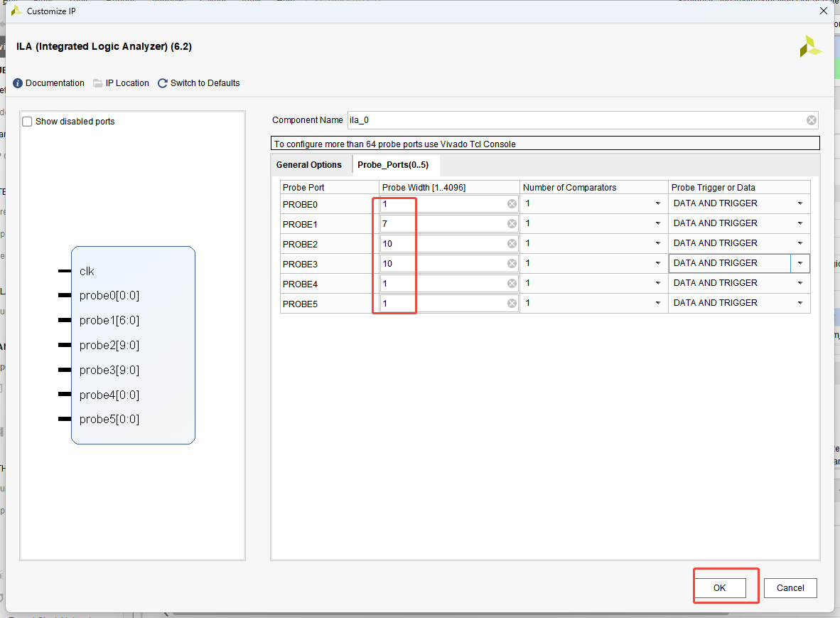Open PROBE5 Probe Trigger or Data dropdown

pos(799,303)
